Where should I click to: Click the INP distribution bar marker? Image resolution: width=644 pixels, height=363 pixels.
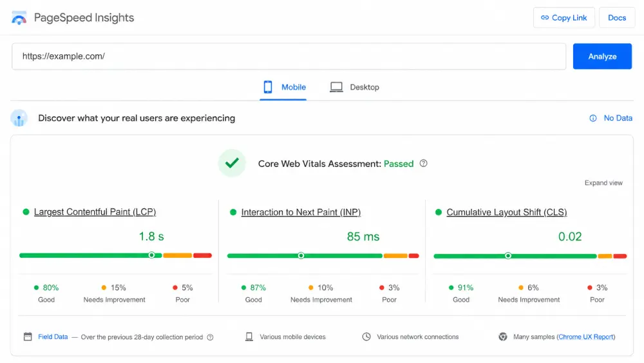coord(301,256)
